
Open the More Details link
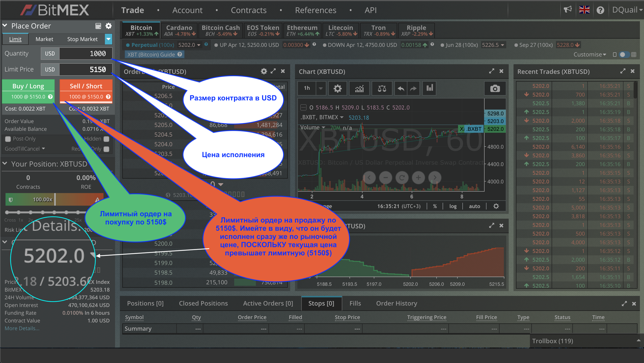22,328
